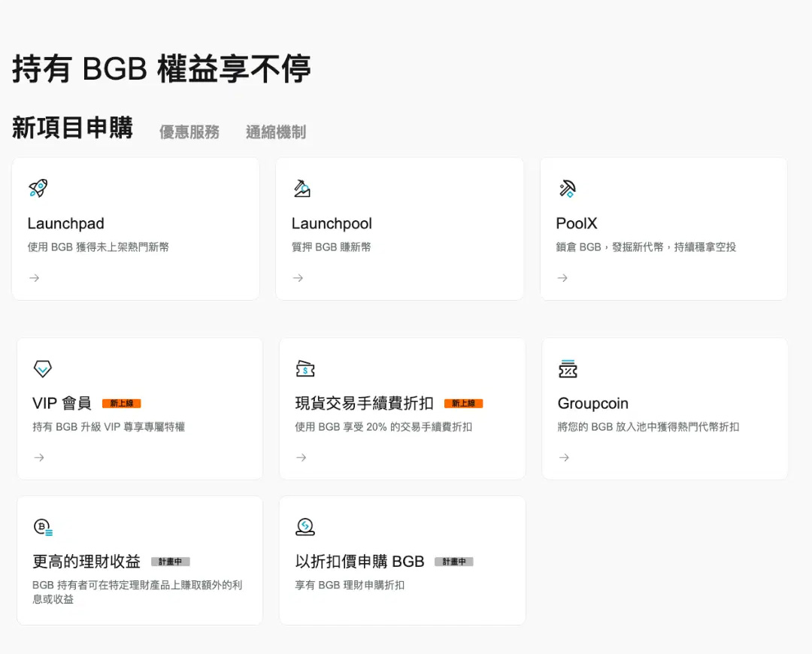The width and height of the screenshot is (812, 654).
Task: Switch to the 優惠服務 tab
Action: coord(189,132)
